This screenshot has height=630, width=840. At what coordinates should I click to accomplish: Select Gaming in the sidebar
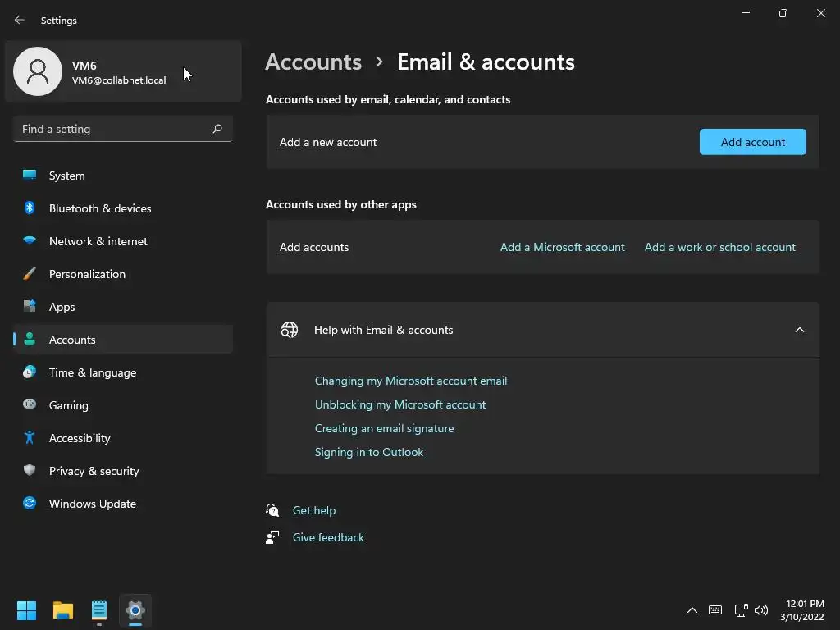pos(123,405)
